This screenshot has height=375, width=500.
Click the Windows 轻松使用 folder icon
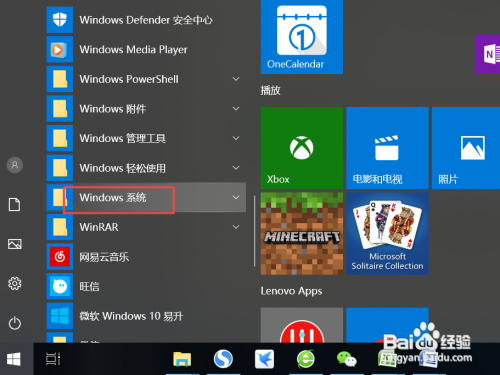(x=60, y=168)
